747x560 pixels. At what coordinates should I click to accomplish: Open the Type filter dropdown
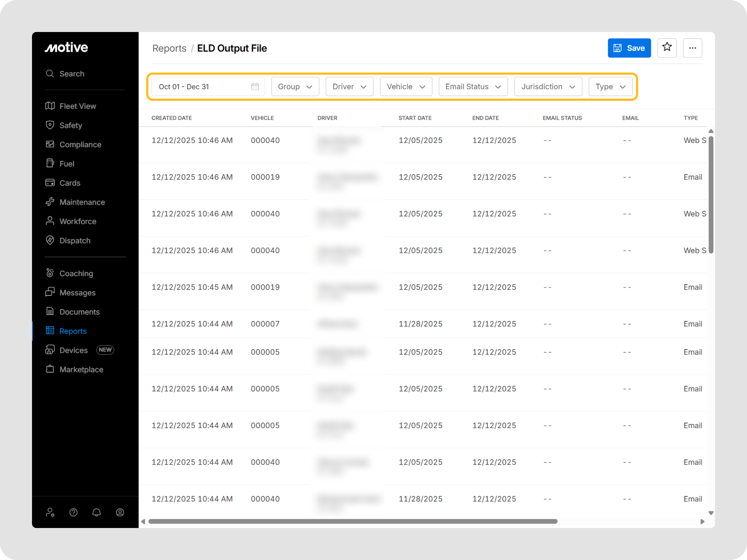610,87
